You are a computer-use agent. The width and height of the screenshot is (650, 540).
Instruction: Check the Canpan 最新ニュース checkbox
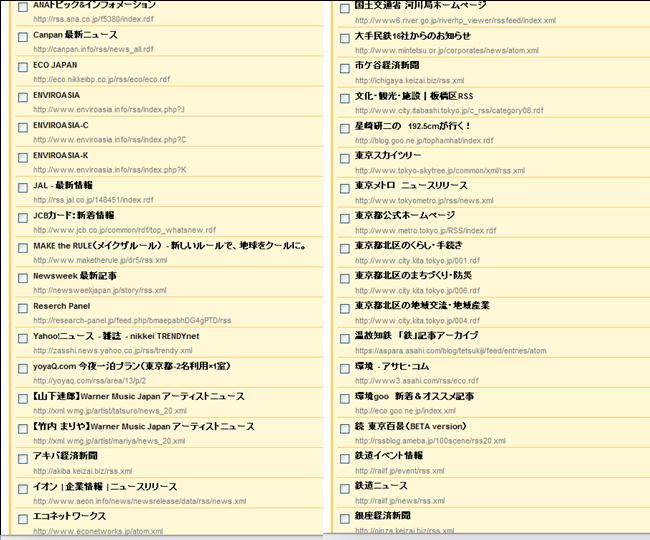23,37
